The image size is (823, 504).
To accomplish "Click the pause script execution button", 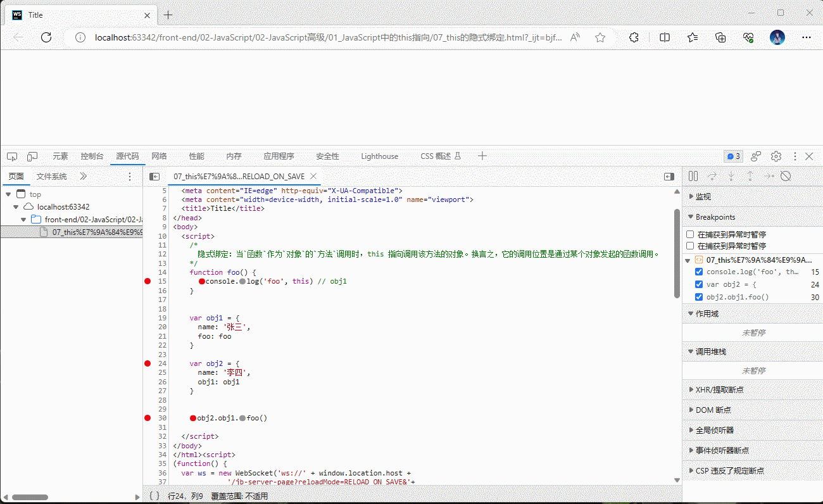I will coord(693,177).
